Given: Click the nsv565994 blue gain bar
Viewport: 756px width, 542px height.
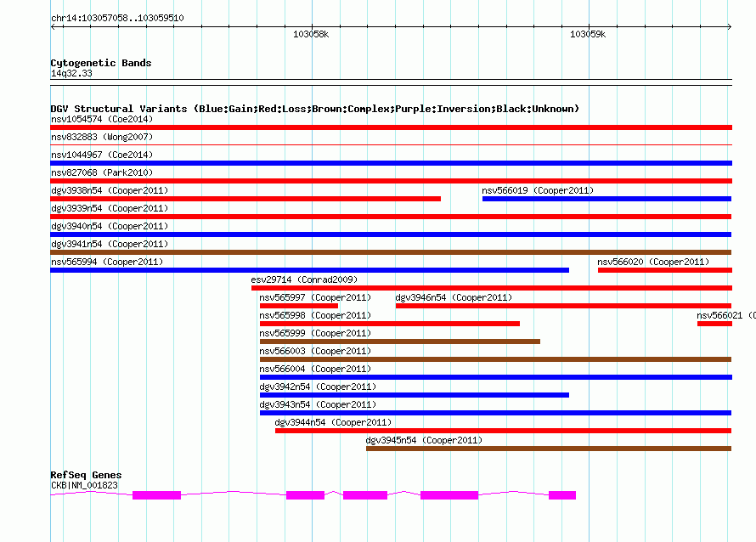Looking at the screenshot, I should (309, 270).
